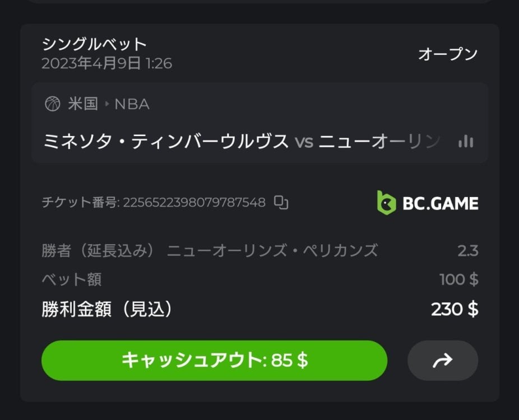Image resolution: width=519 pixels, height=420 pixels.
Task: Open the NBA league link
Action: [132, 104]
